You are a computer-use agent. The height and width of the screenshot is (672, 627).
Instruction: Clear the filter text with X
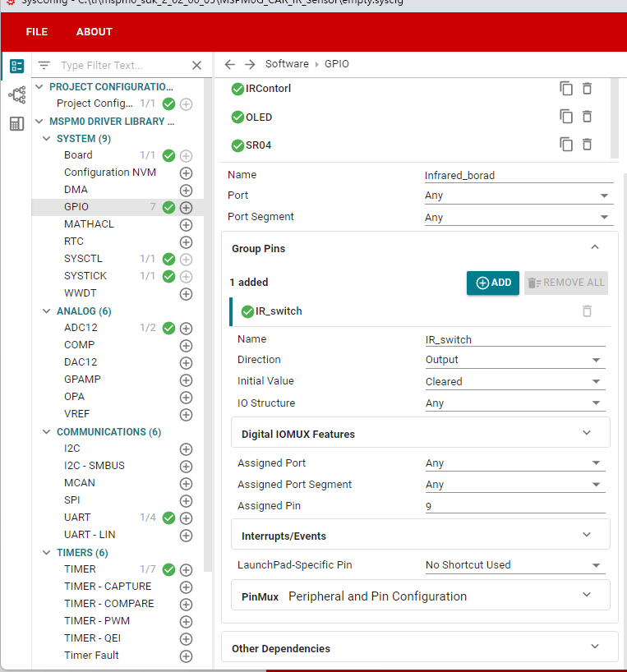(196, 65)
